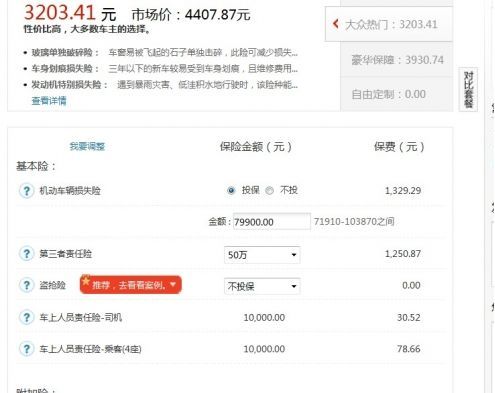
Task: Click the 金额 input field showing 79900.00
Action: pos(272,222)
